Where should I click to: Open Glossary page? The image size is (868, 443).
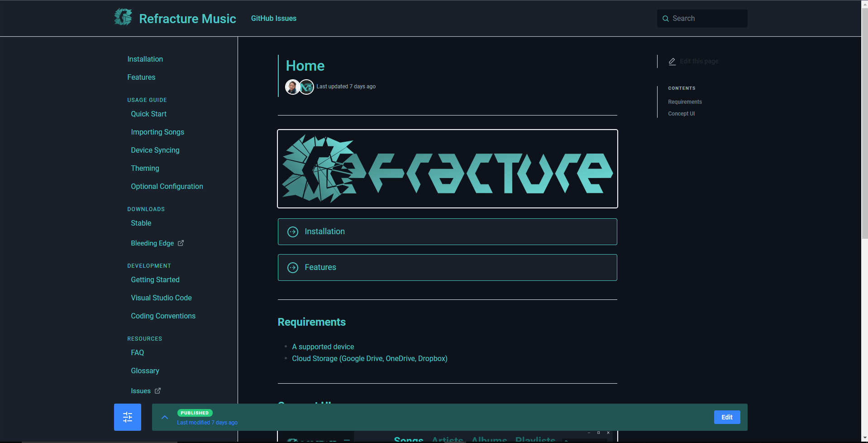click(x=145, y=371)
